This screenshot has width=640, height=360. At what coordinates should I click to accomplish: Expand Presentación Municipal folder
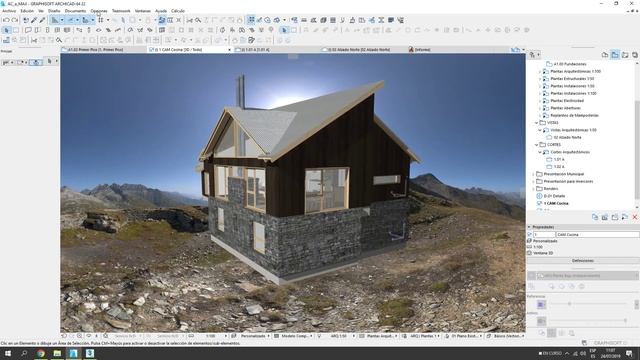pyautogui.click(x=533, y=174)
